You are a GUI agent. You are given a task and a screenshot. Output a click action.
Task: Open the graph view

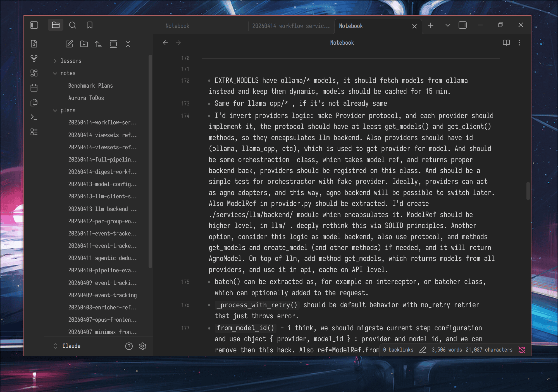coord(34,59)
